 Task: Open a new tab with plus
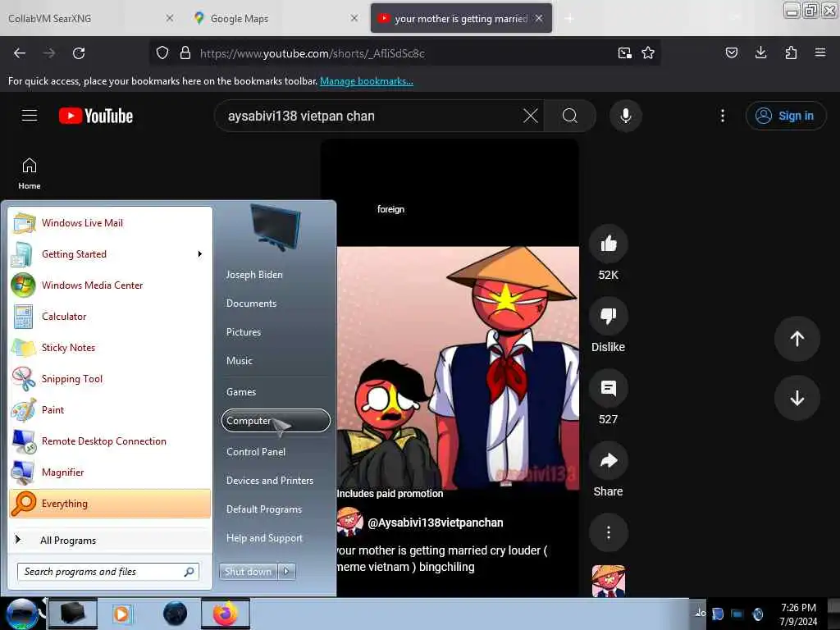click(569, 19)
